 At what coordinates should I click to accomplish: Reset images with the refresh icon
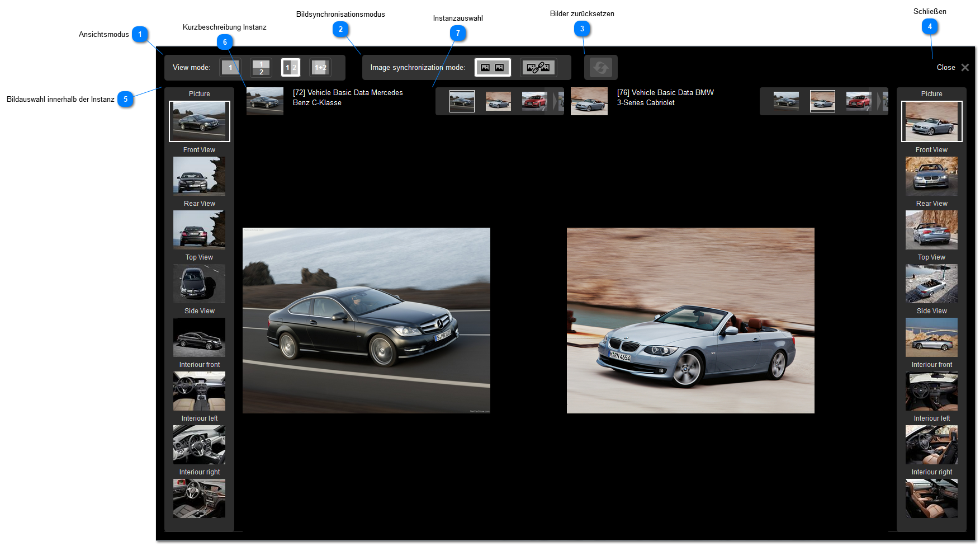601,68
